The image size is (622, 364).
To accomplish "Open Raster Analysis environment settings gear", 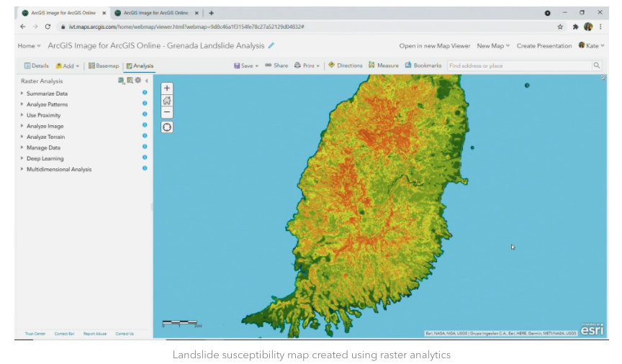I will pos(138,81).
